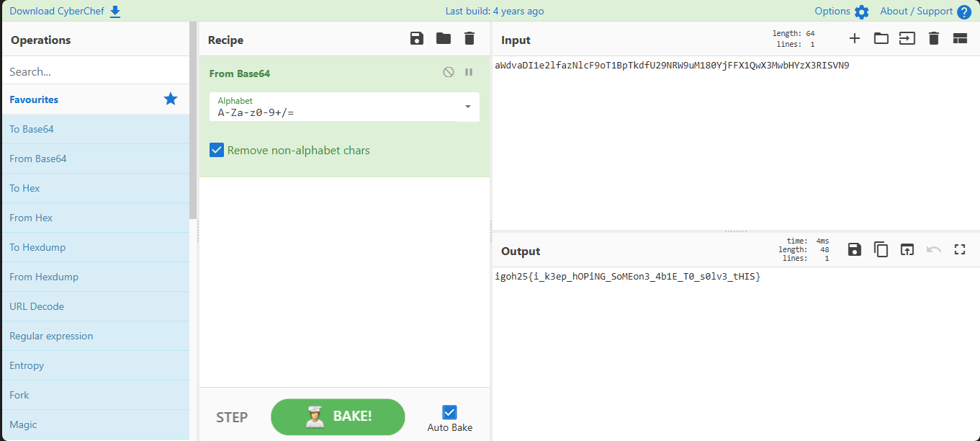Copy raw output to clipboard
Image resolution: width=980 pixels, height=441 pixels.
(881, 250)
